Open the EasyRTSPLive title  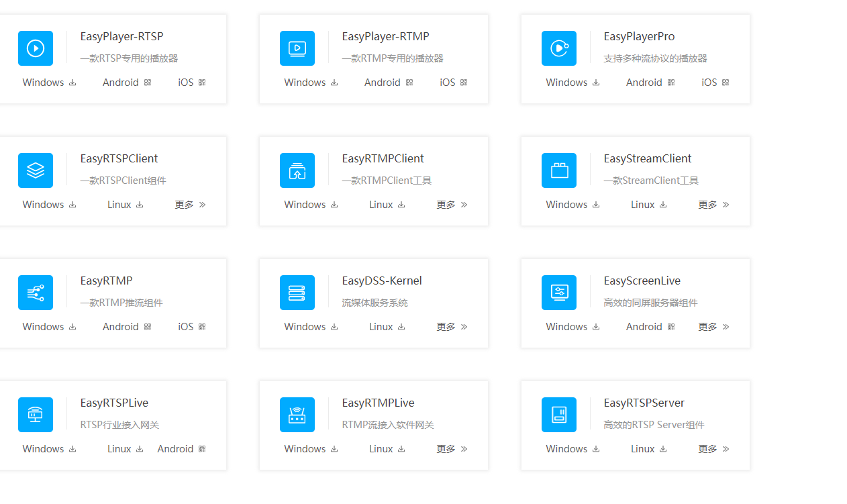pyautogui.click(x=114, y=403)
